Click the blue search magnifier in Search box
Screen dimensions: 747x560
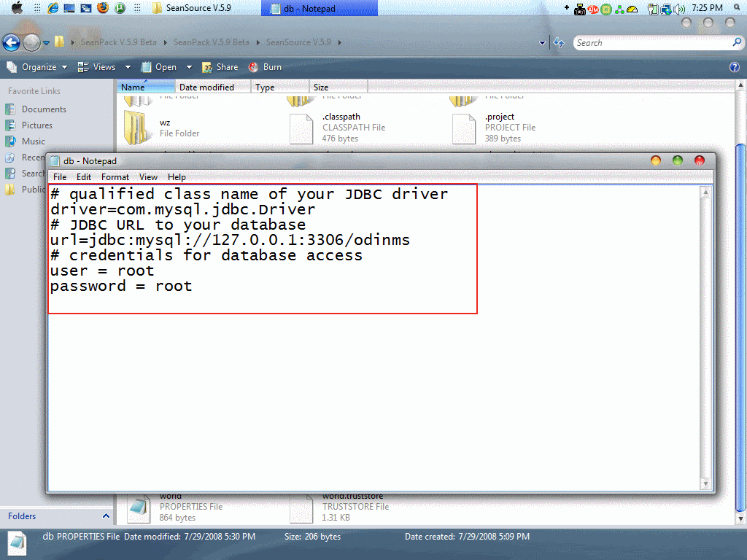click(x=737, y=42)
